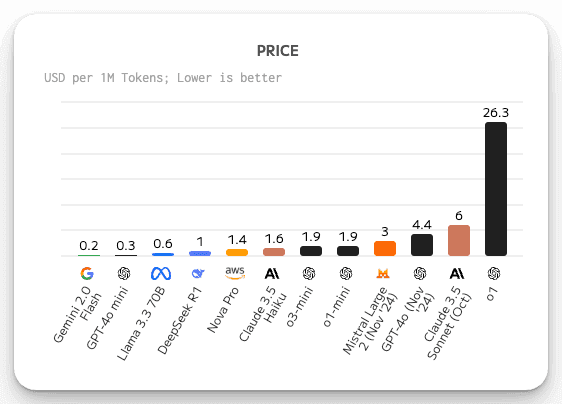Click the GPT-4o bar valued 4.4

click(422, 245)
